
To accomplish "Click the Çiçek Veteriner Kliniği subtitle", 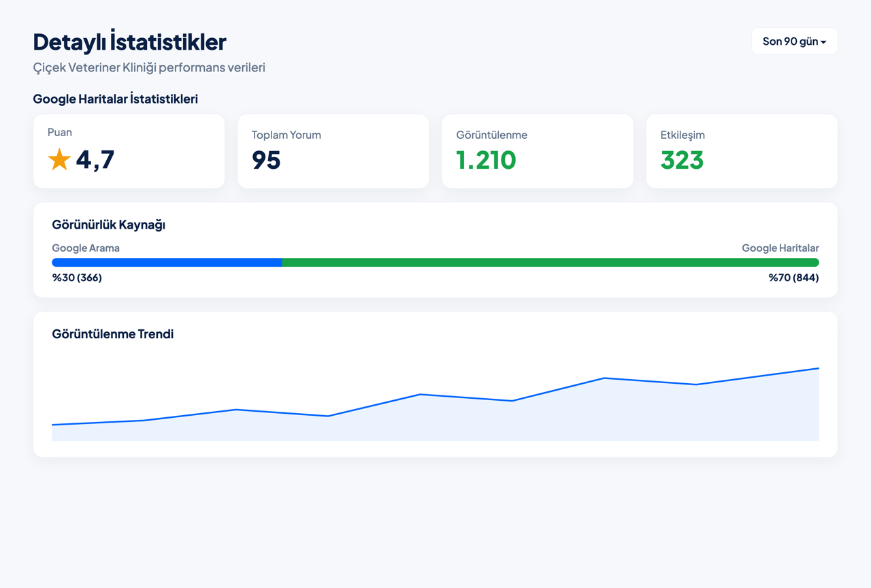I will (149, 67).
